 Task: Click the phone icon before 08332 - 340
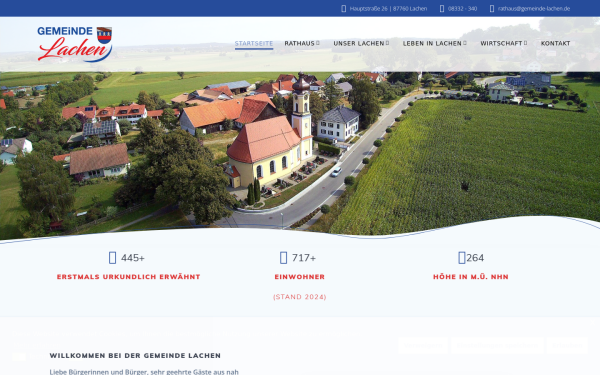point(442,8)
